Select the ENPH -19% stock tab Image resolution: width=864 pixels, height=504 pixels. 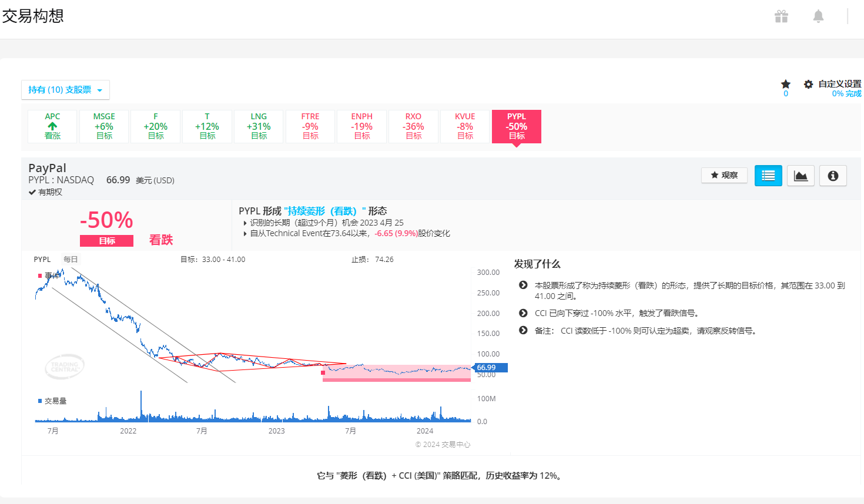point(362,126)
